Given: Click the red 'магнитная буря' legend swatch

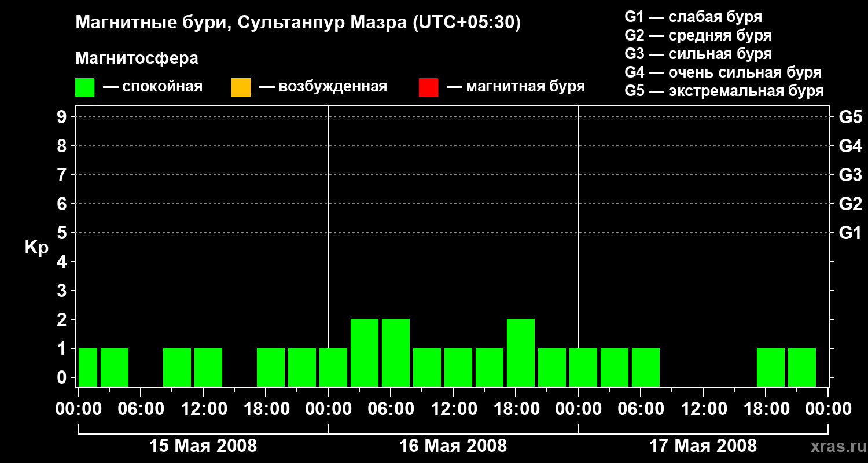Looking at the screenshot, I should point(428,87).
